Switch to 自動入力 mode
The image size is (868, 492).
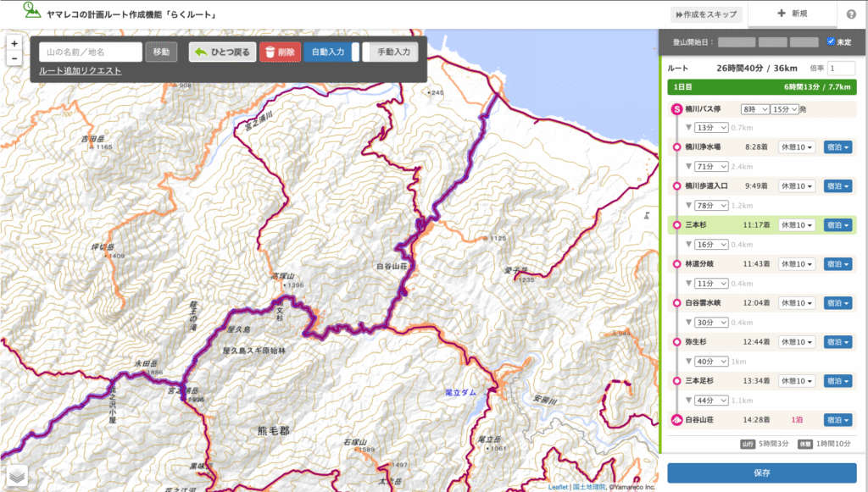tap(331, 52)
